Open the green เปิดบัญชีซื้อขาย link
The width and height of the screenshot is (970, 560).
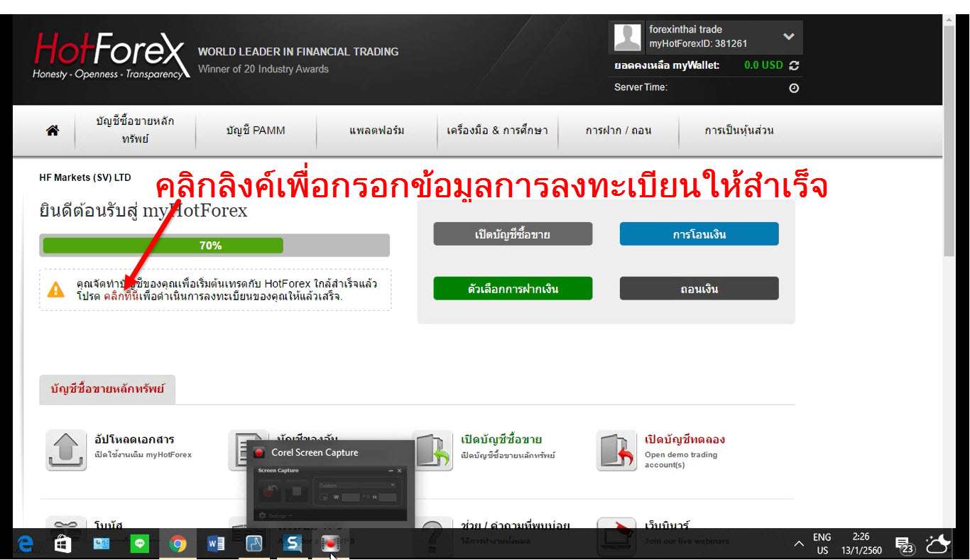[501, 439]
